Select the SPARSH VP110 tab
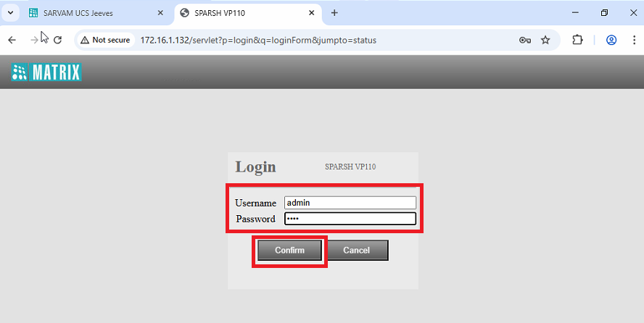 [247, 13]
